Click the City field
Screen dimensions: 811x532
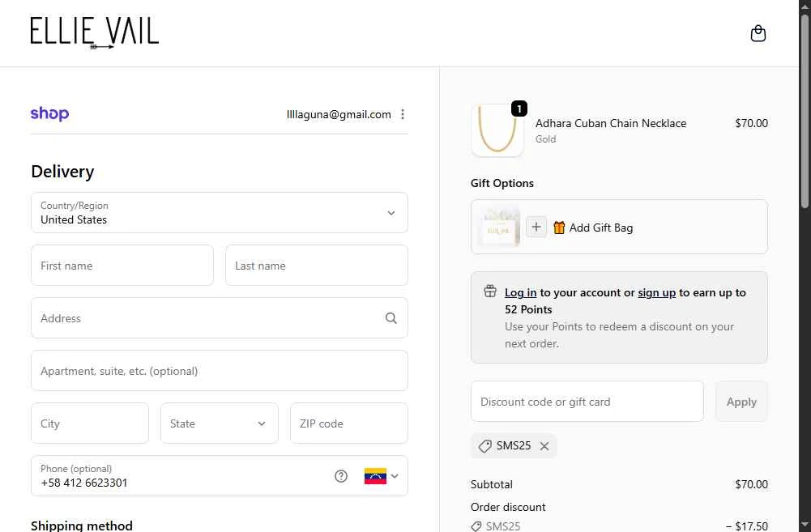click(90, 423)
